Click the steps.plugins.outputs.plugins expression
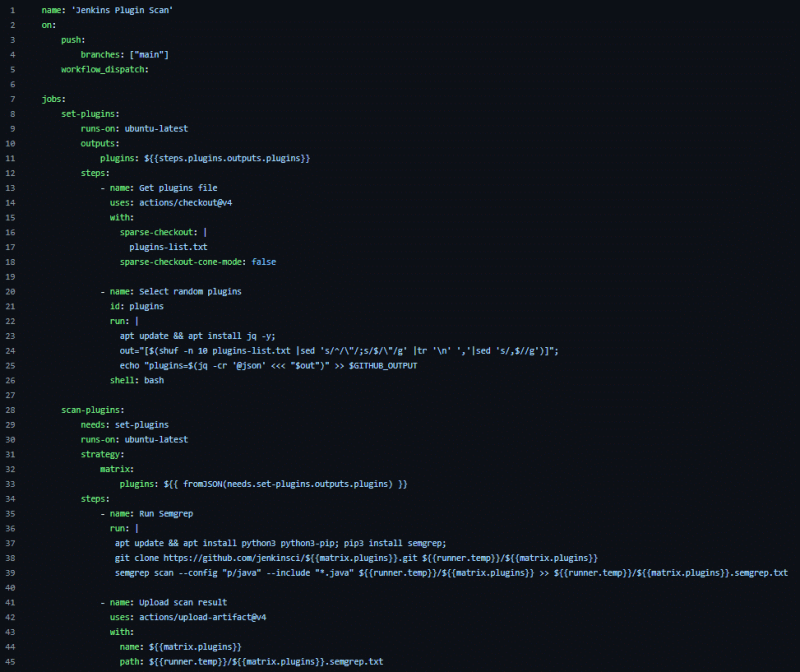 [x=227, y=158]
